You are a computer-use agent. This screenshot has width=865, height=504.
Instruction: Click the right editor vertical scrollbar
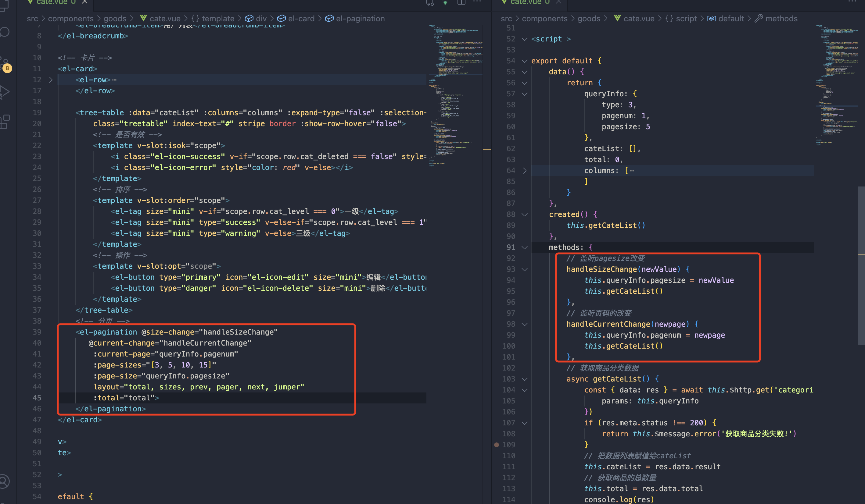861,266
